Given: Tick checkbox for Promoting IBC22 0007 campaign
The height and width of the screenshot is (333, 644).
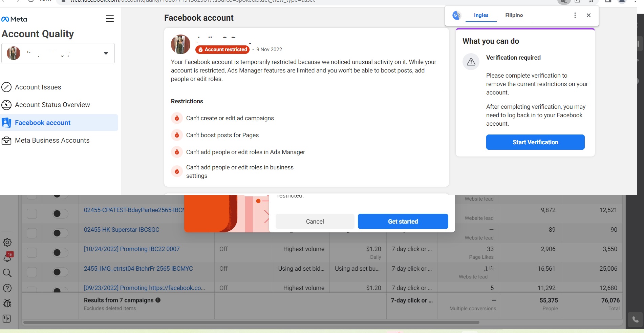Looking at the screenshot, I should [x=32, y=253].
